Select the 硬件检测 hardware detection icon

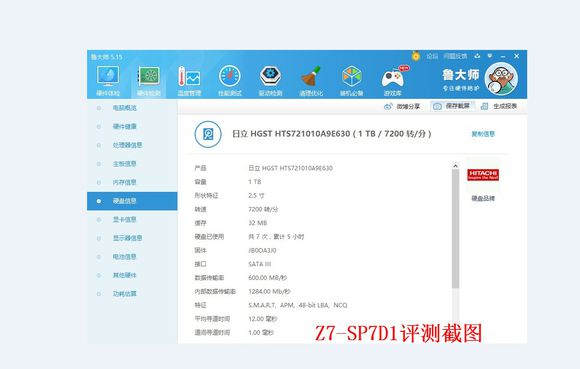tap(149, 76)
